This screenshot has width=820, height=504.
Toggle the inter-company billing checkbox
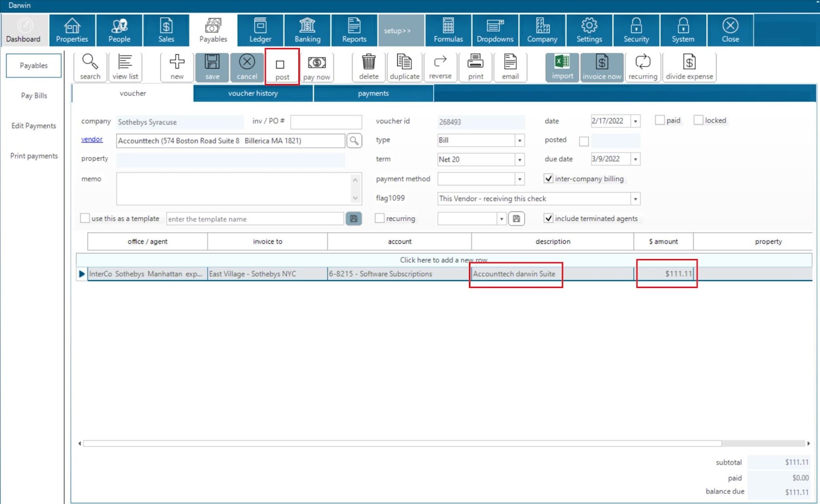click(548, 179)
